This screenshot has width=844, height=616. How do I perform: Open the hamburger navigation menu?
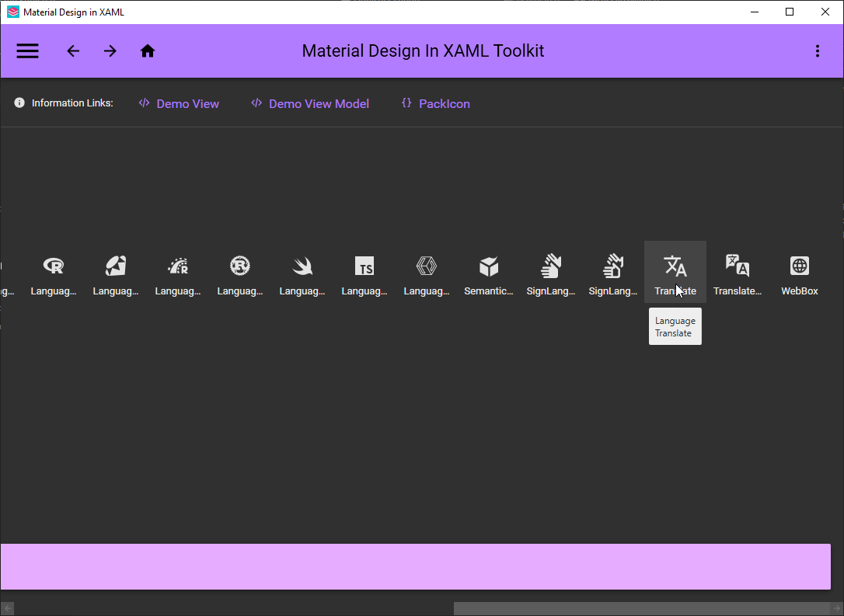(27, 50)
